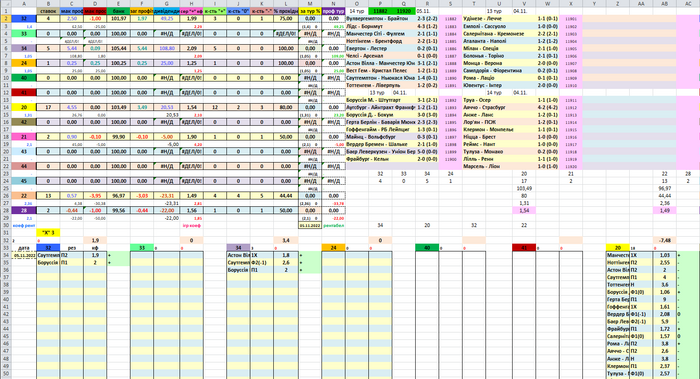This screenshot has width=700, height=379.
Task: Click the 80,00 percent cell in row 14
Action: click(286, 108)
